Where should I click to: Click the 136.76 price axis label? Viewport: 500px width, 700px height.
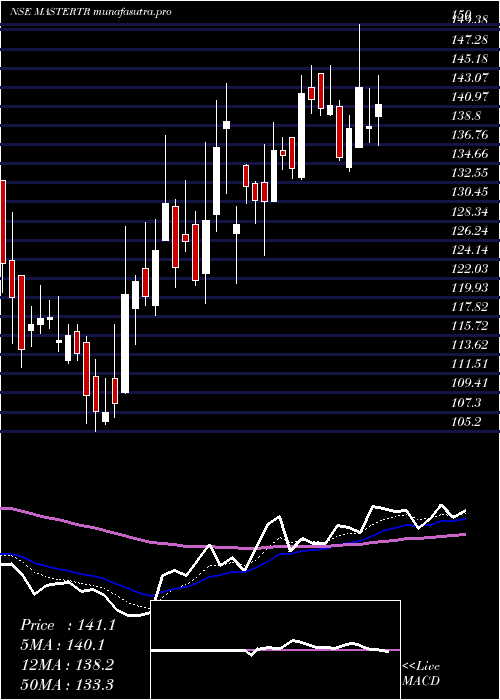click(x=471, y=135)
